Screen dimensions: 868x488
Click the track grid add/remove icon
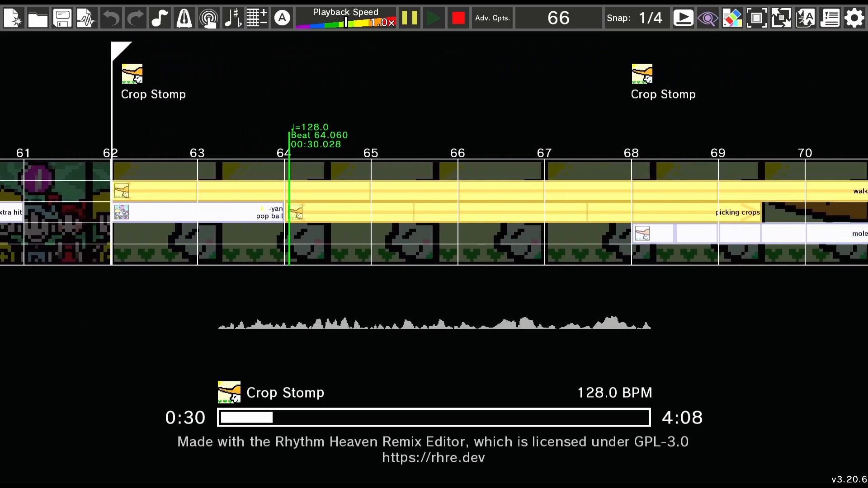(x=257, y=19)
